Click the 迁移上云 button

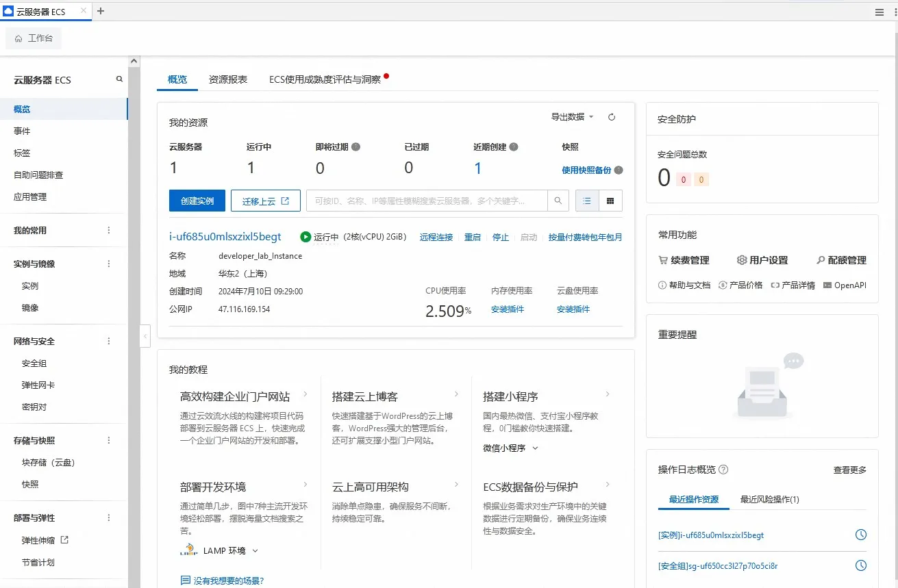[266, 201]
